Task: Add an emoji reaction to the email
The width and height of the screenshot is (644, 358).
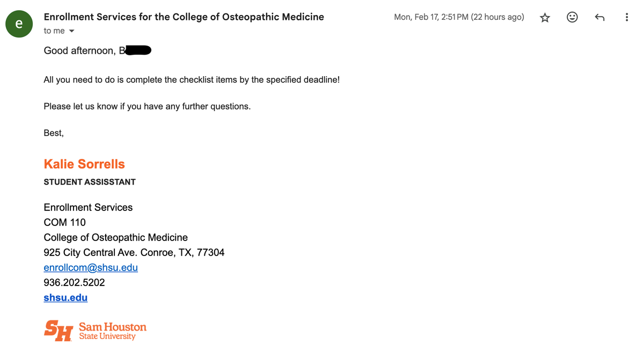Action: click(572, 18)
